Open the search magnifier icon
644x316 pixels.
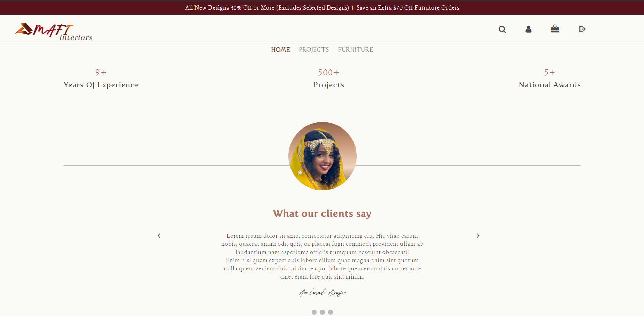(x=502, y=29)
